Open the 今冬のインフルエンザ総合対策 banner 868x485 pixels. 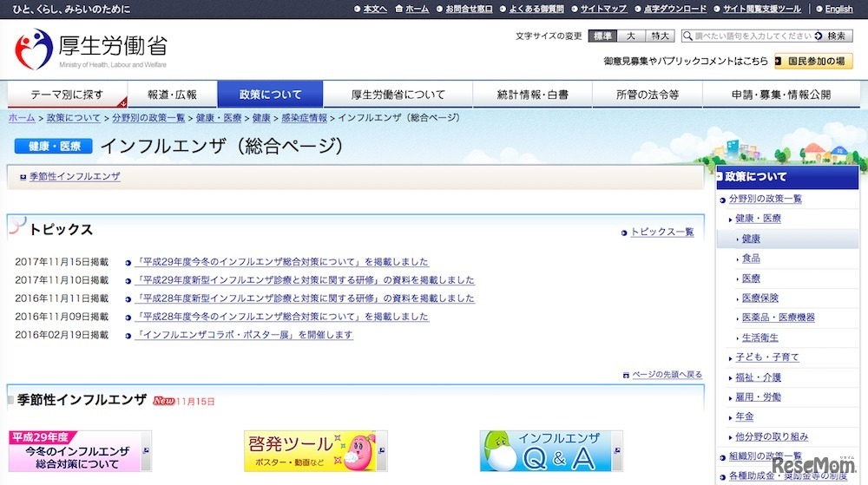pos(80,451)
